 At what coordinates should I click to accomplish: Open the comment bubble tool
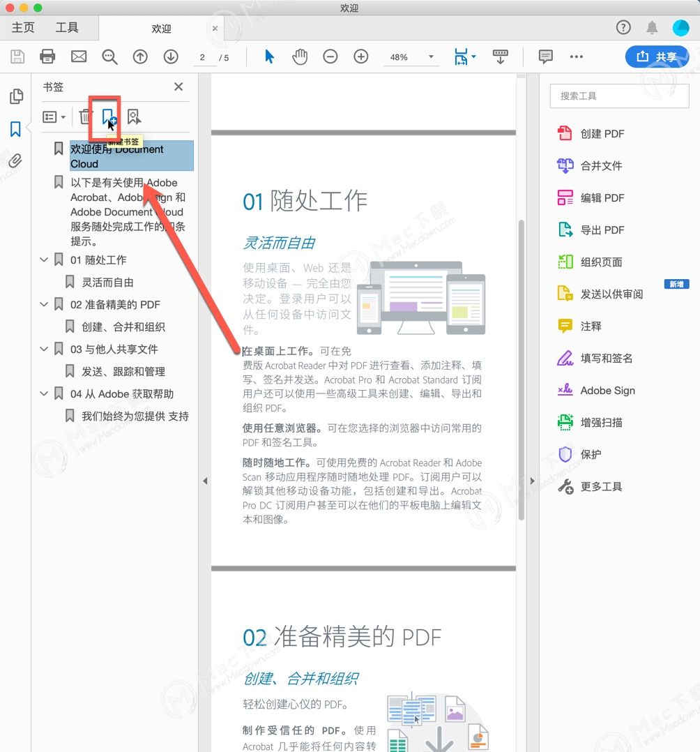546,57
